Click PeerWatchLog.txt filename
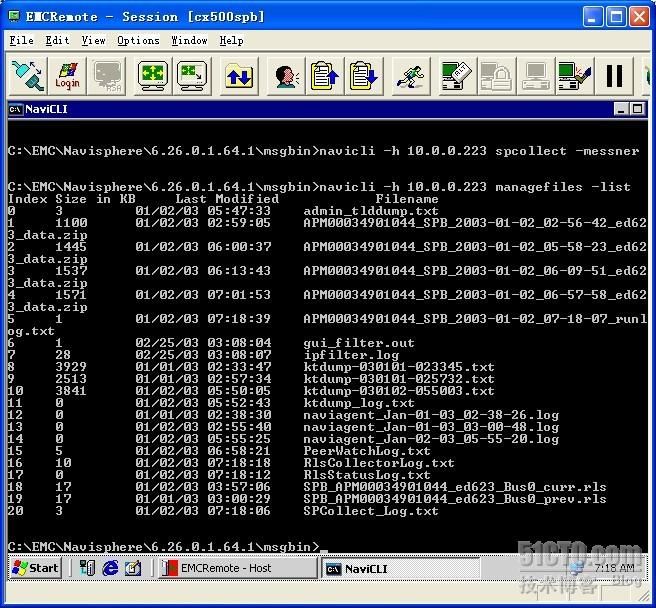The height and width of the screenshot is (608, 656). pyautogui.click(x=367, y=451)
